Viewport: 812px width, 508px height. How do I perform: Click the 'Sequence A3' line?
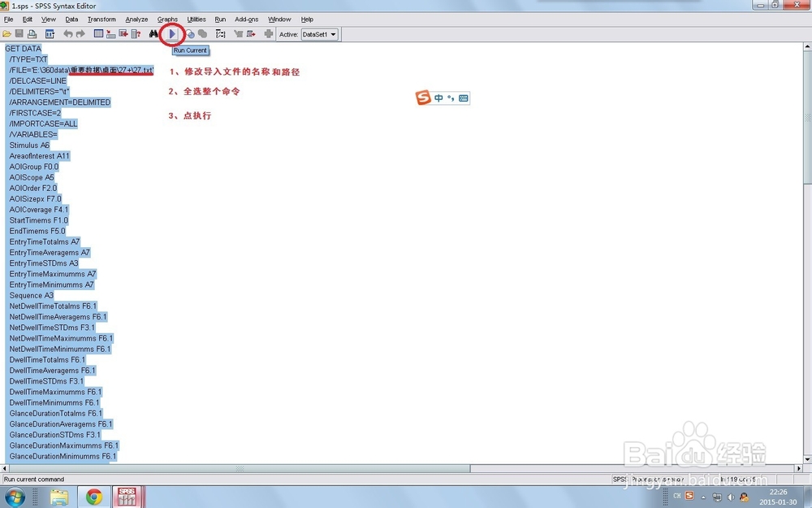tap(31, 296)
